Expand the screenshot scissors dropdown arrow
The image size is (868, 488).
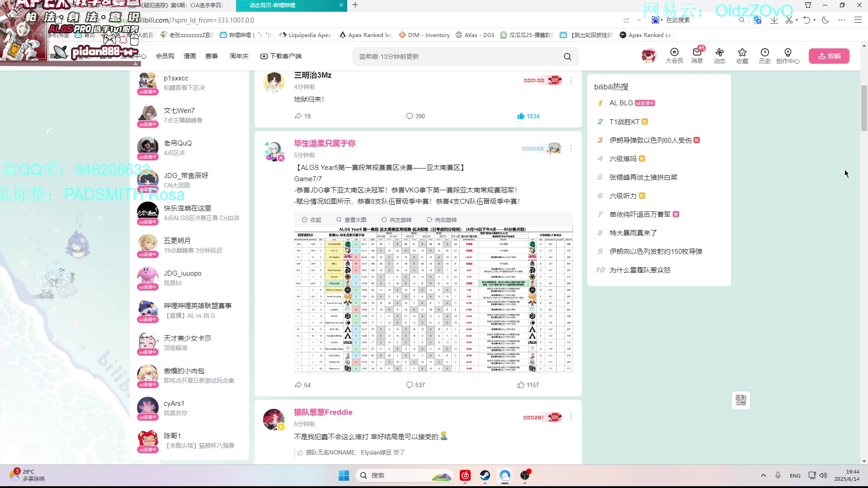(797, 20)
